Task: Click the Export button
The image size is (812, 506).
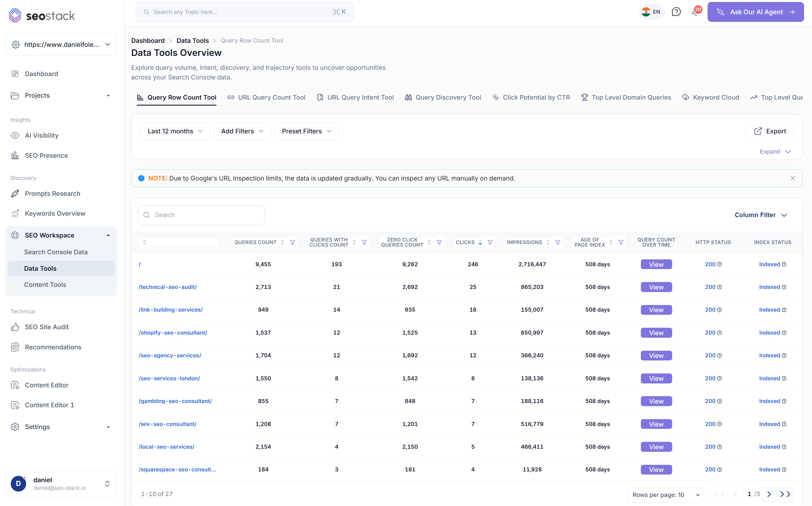Action: (770, 131)
